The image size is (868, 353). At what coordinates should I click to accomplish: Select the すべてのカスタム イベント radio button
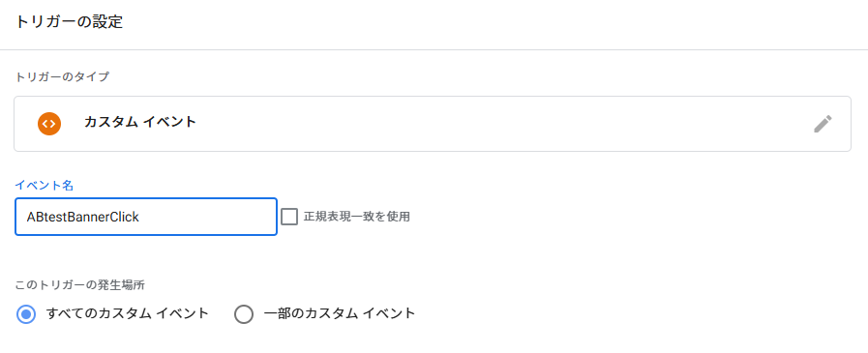pyautogui.click(x=26, y=314)
